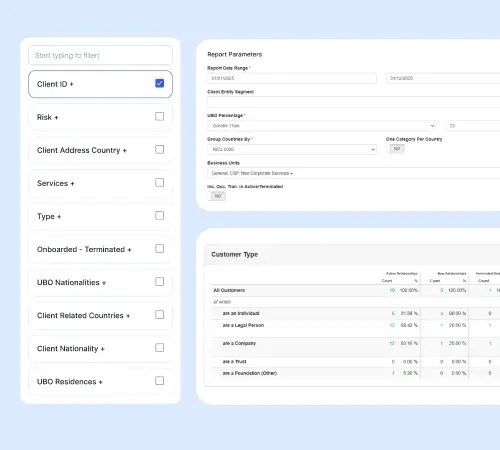The image size is (500, 450).
Task: Select the UBO Nationalities checkbox
Action: [160, 282]
